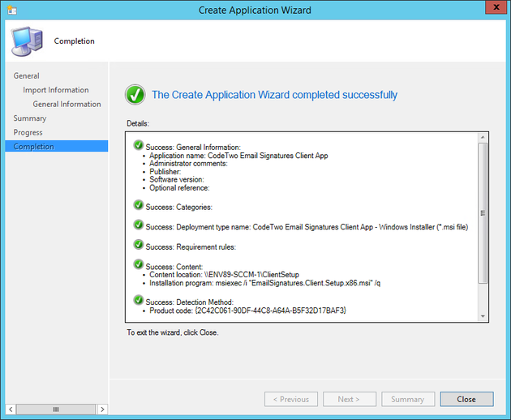
Task: Click the Previous button
Action: pos(291,399)
